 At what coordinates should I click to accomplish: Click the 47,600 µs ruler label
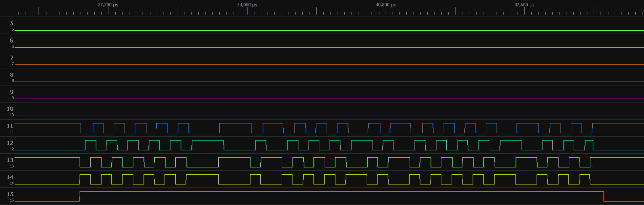(524, 5)
